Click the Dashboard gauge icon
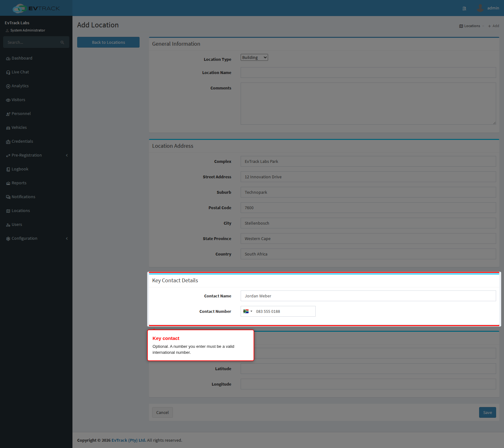Image resolution: width=504 pixels, height=448 pixels. coord(8,59)
